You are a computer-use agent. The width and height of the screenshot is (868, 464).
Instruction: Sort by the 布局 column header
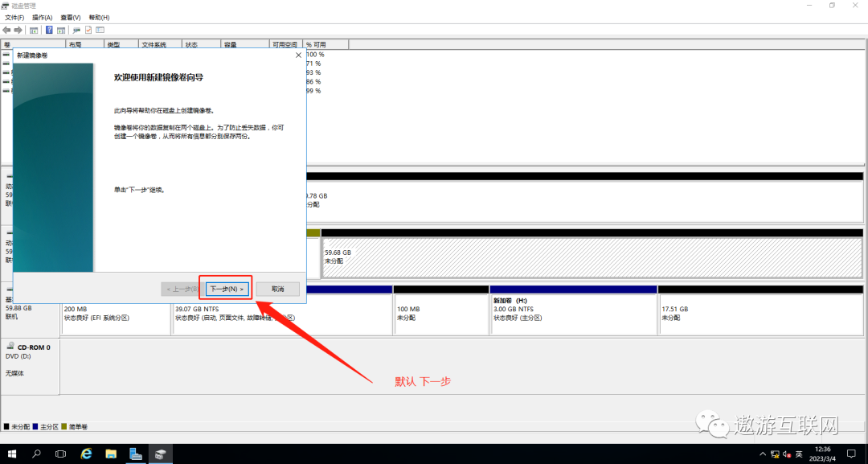tap(85, 44)
